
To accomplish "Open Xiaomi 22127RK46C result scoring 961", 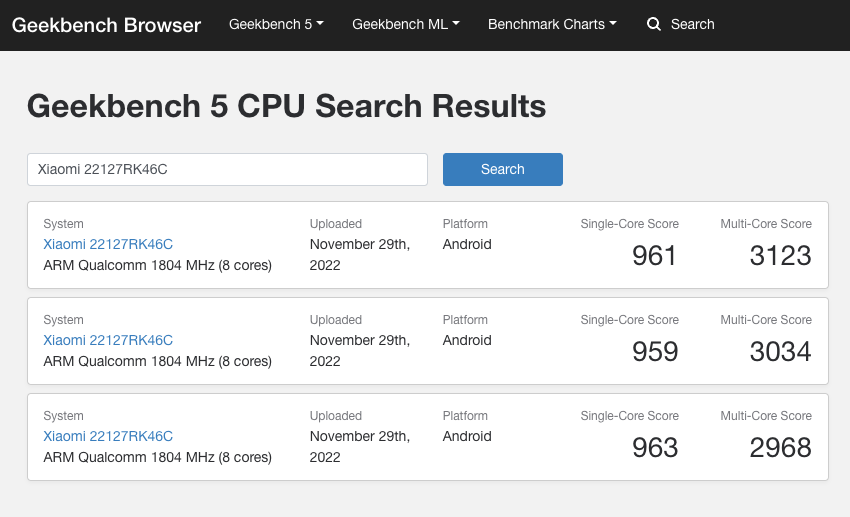I will pyautogui.click(x=108, y=244).
